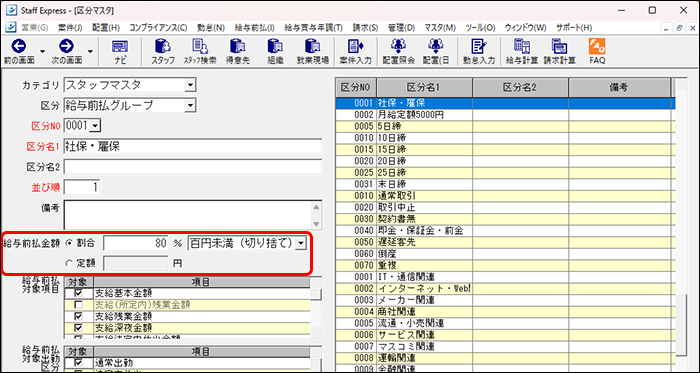Open the カテゴリ dropdown showing スタッフマスタ
Image resolution: width=700 pixels, height=373 pixels.
(190, 84)
